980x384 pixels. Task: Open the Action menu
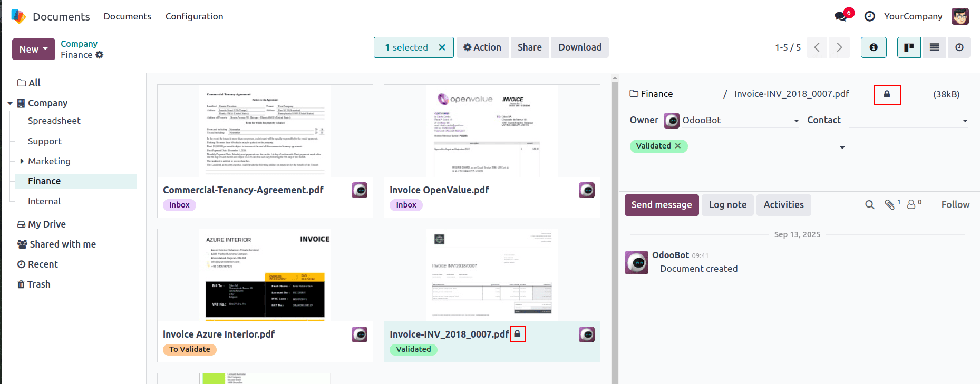[x=482, y=47]
